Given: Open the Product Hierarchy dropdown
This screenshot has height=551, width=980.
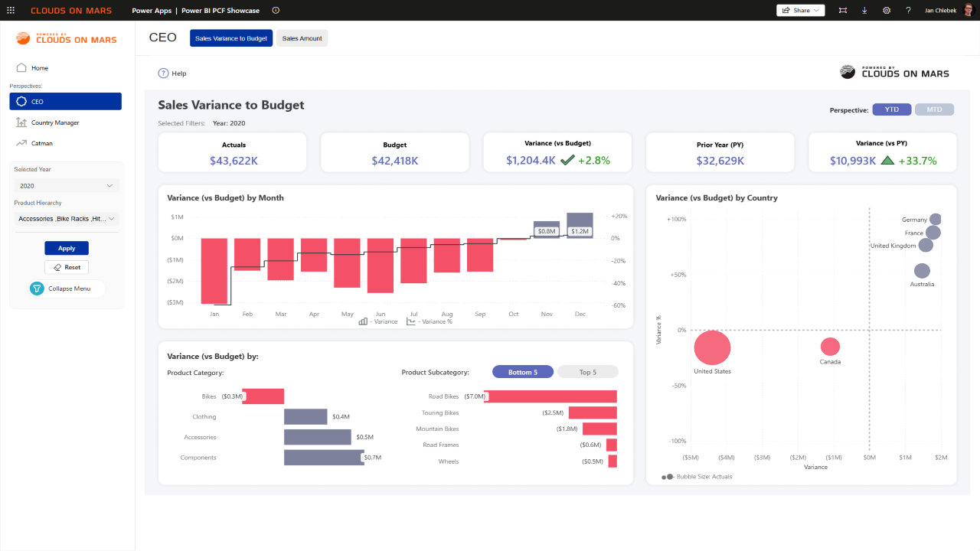Looking at the screenshot, I should (x=67, y=219).
